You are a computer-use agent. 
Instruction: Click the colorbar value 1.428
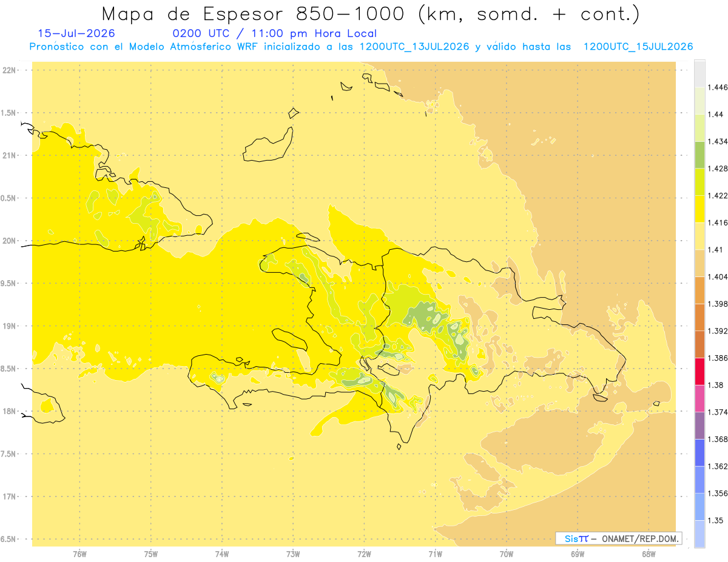[717, 169]
